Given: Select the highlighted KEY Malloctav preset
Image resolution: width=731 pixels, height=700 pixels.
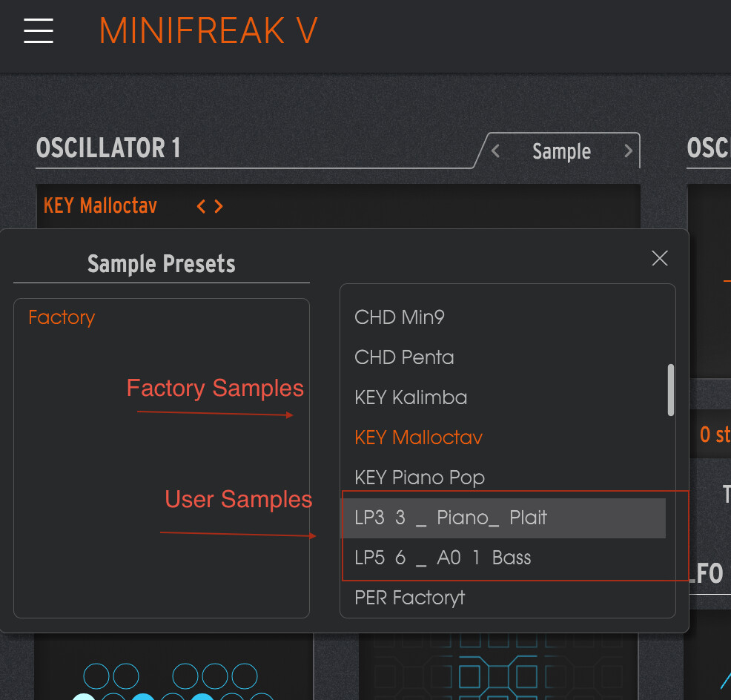Looking at the screenshot, I should tap(418, 437).
